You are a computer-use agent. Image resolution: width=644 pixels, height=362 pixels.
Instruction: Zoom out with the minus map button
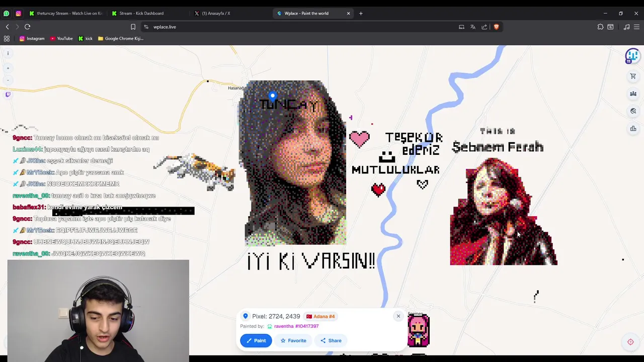coord(8,80)
